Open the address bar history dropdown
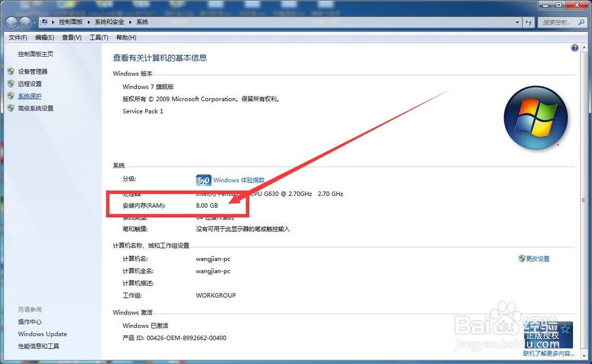Screen dimensions: 592x364 (518, 22)
